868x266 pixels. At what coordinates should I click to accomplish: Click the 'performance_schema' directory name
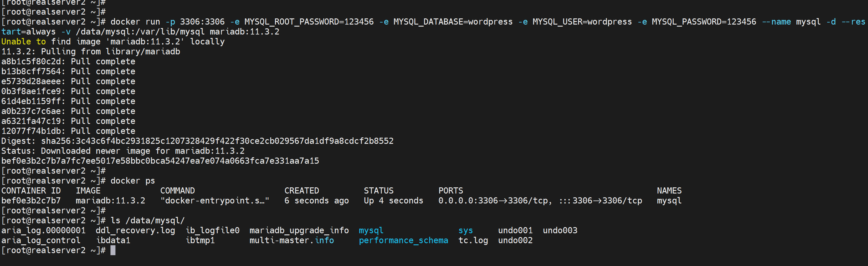(x=403, y=240)
